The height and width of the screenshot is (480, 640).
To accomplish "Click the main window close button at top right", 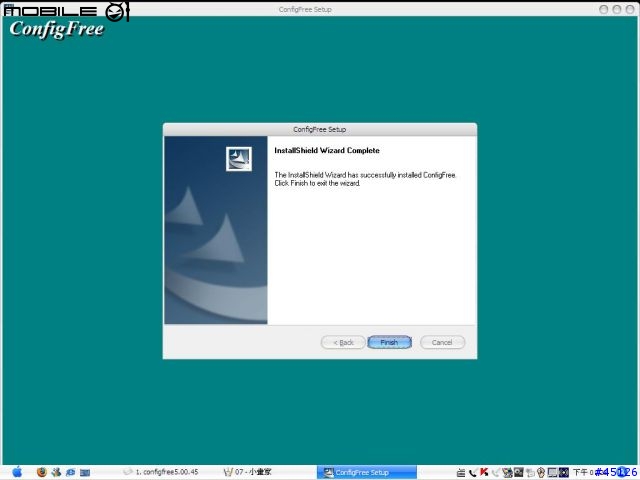I will [630, 9].
